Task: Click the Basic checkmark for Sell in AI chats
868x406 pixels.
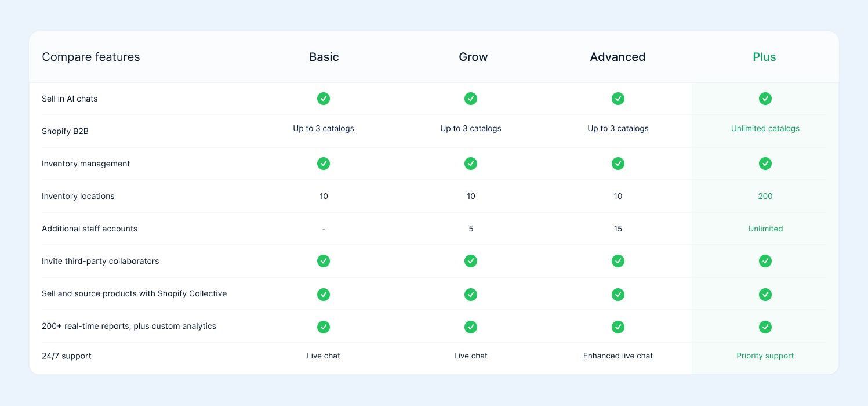Action: (324, 99)
